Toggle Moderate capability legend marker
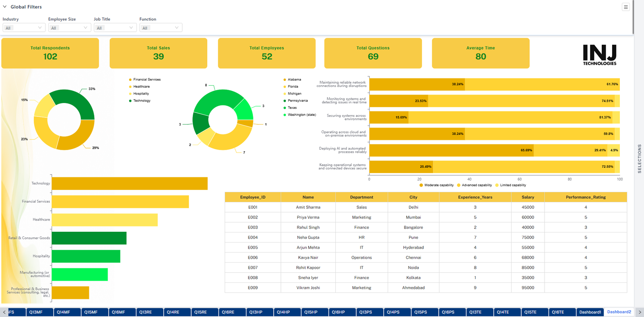This screenshot has height=317, width=644. [x=421, y=185]
